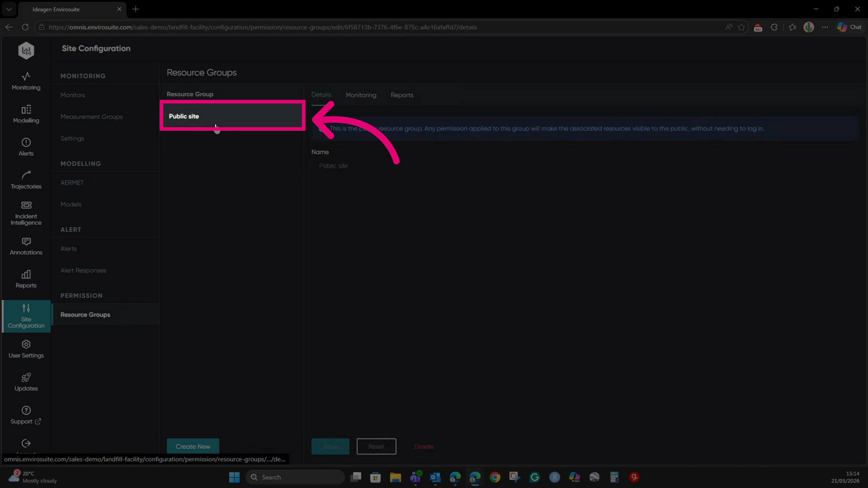Open a new browser tab
Screen dimensions: 868x488
click(x=136, y=9)
